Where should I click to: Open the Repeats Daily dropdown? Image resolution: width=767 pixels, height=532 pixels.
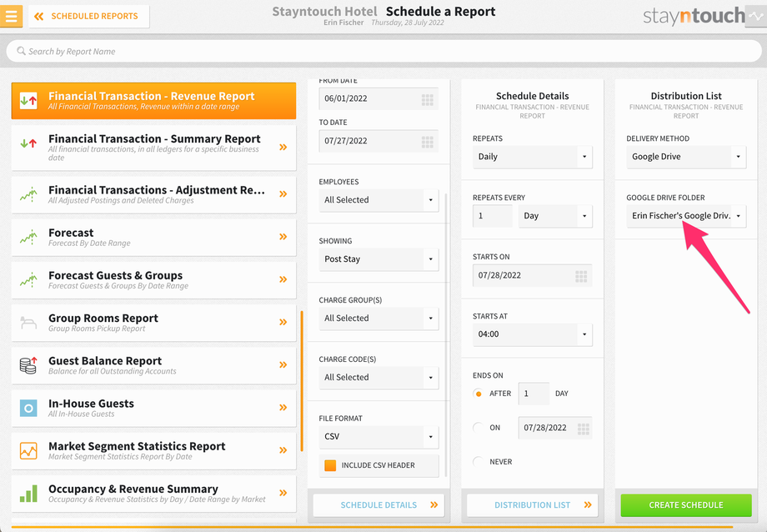point(532,157)
